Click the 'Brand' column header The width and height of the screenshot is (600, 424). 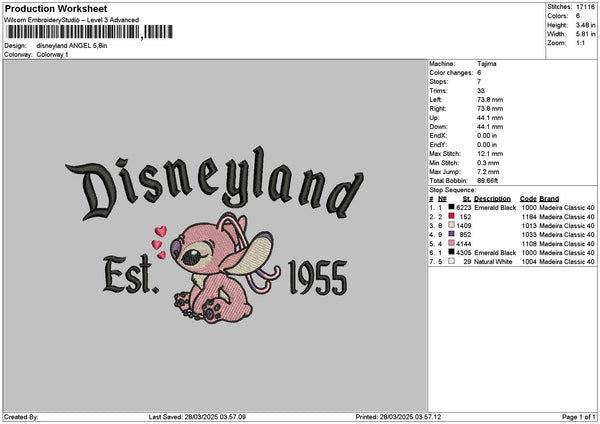549,199
